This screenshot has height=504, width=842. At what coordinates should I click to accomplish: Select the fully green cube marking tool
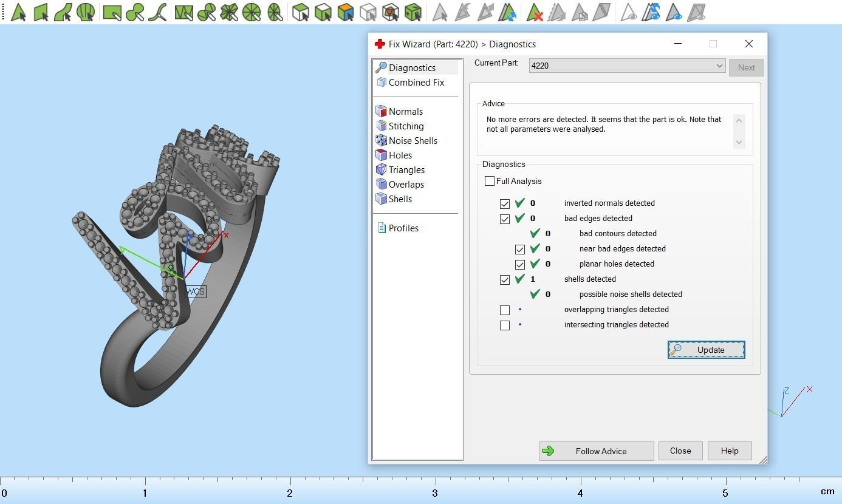coord(413,12)
